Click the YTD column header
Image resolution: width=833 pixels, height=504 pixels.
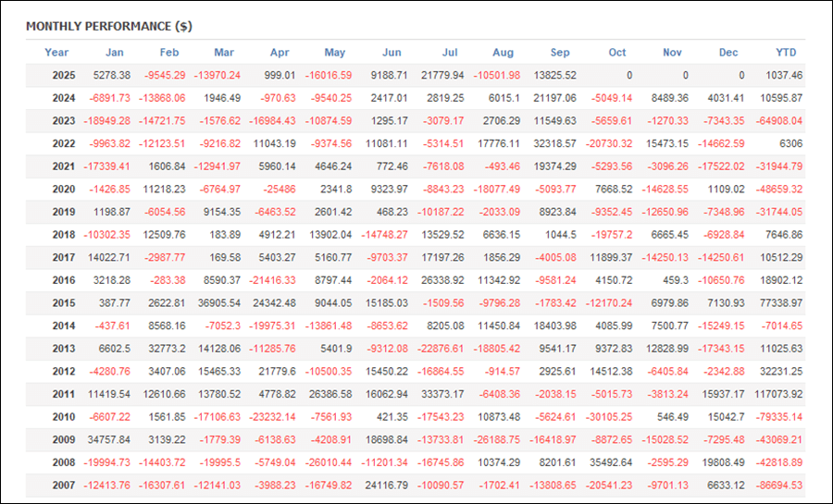787,53
